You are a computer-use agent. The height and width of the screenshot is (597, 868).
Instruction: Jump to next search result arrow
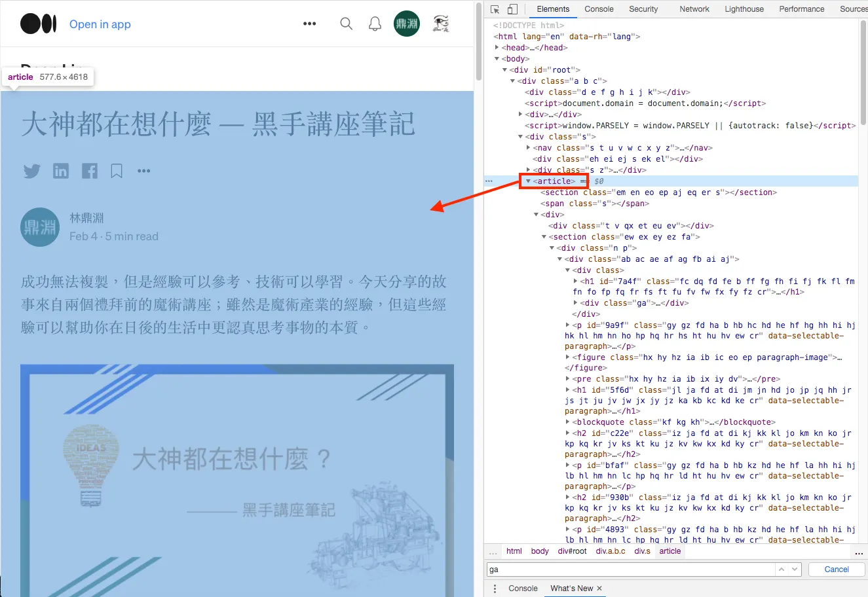795,570
